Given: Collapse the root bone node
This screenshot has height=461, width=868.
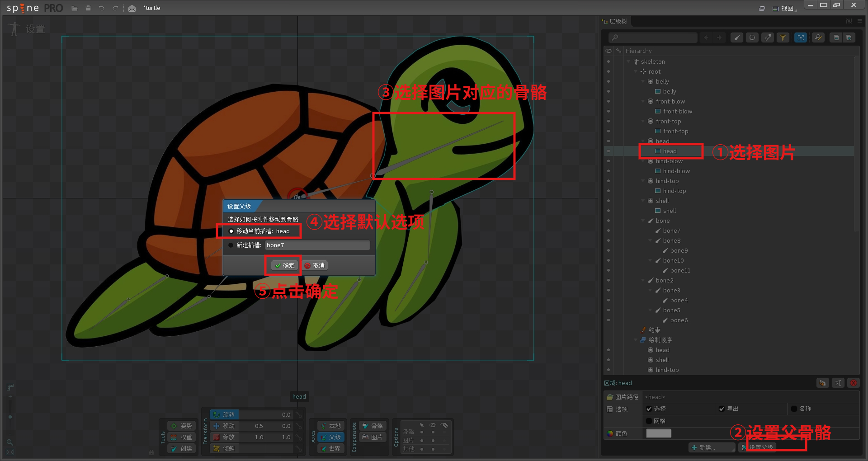Looking at the screenshot, I should [636, 71].
